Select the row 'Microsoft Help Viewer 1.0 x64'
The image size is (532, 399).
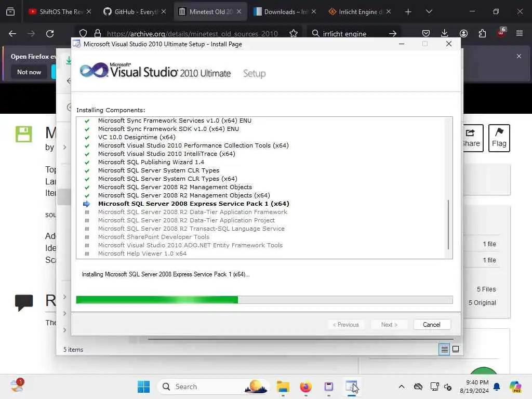coord(142,254)
